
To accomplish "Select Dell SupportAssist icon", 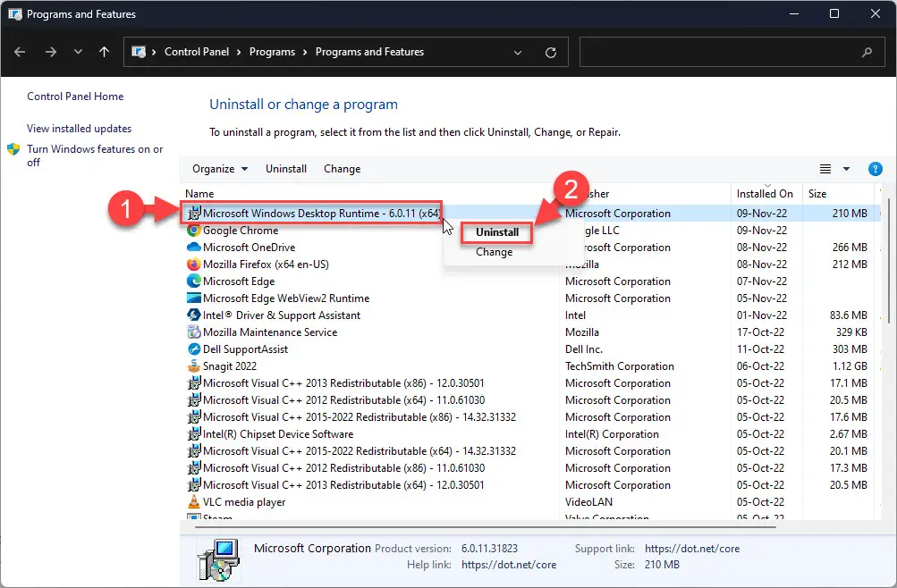I will [x=194, y=349].
